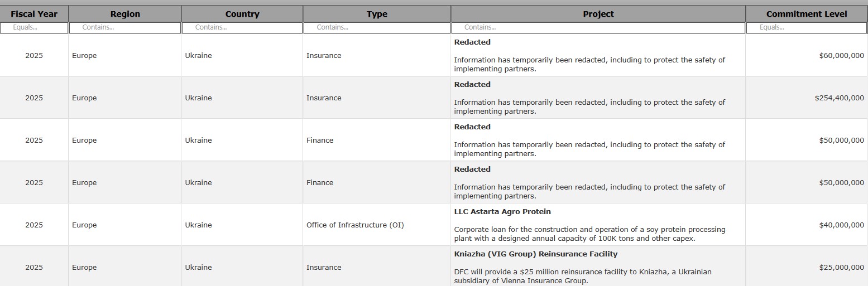Sort by Commitment Level column header
Image resolution: width=868 pixels, height=286 pixels.
tap(806, 14)
